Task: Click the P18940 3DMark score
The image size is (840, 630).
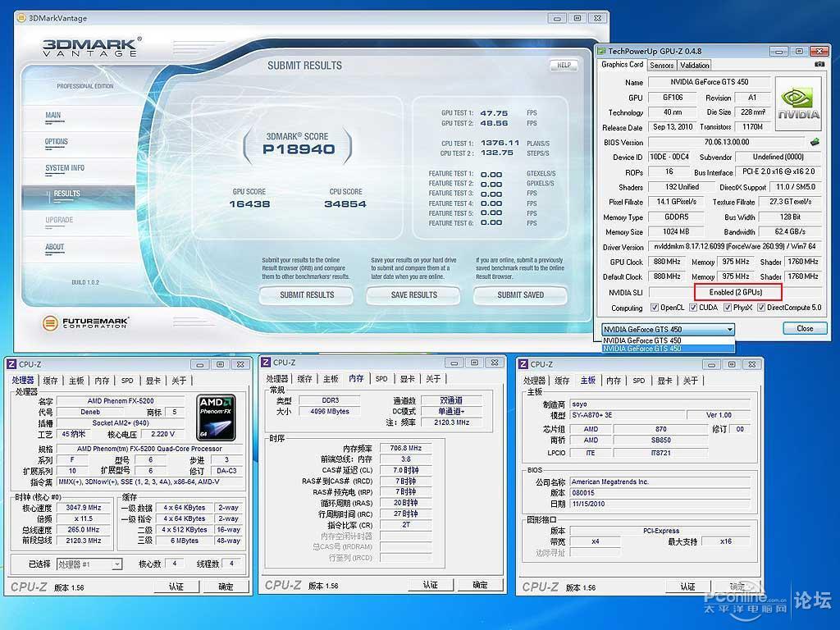Action: [299, 149]
